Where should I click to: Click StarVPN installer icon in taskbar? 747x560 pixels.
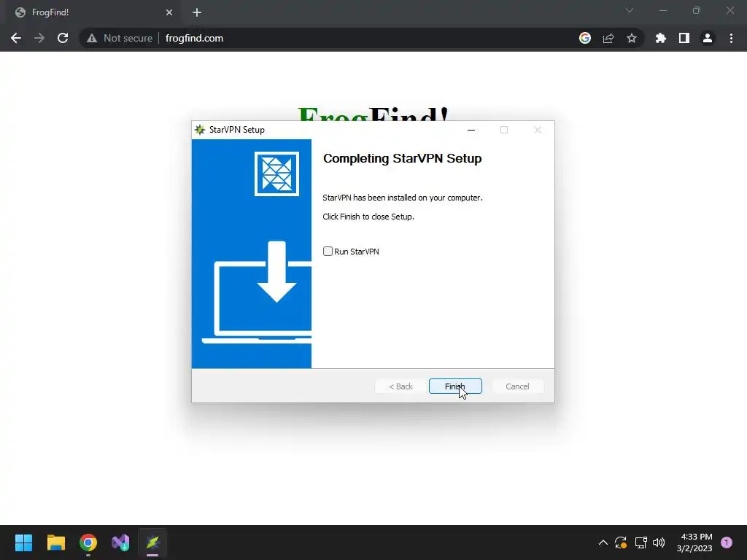pyautogui.click(x=153, y=542)
